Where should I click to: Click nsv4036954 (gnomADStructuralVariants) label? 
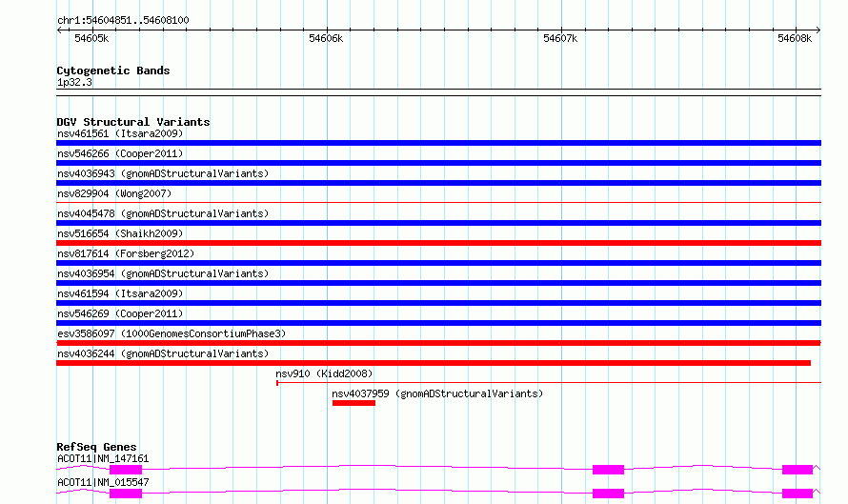(x=163, y=273)
